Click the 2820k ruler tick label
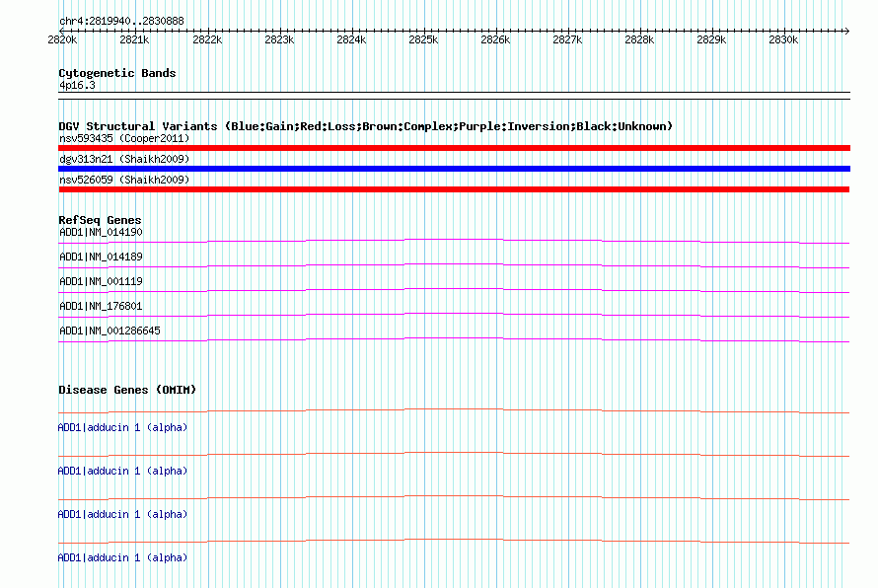 click(x=62, y=39)
